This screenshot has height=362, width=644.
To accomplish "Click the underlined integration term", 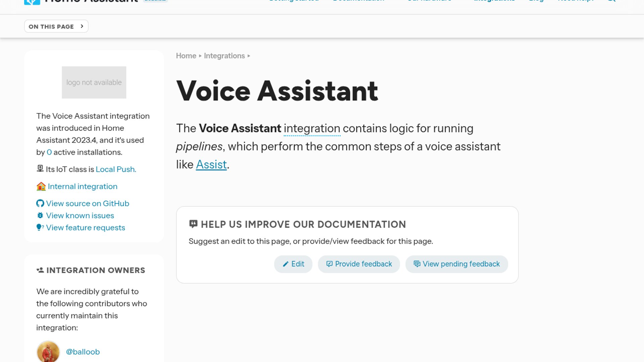I will click(x=312, y=128).
